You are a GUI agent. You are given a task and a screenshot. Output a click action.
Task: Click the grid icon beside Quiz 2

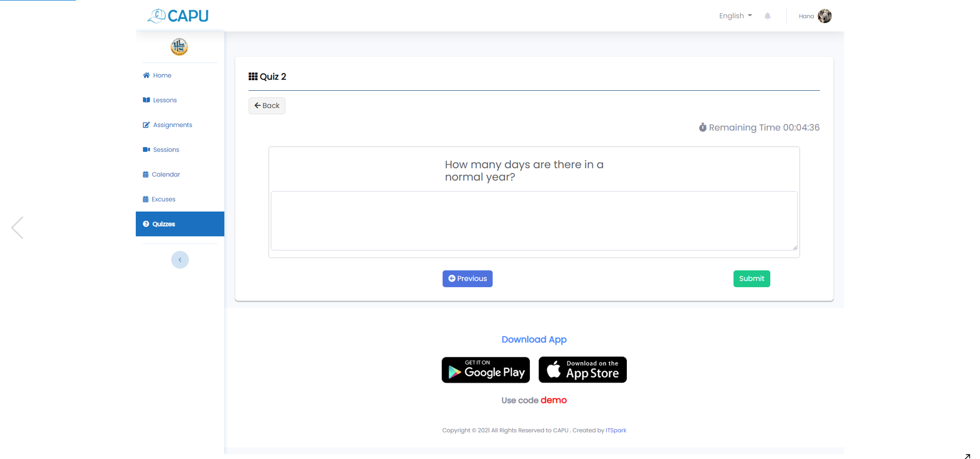click(x=253, y=76)
